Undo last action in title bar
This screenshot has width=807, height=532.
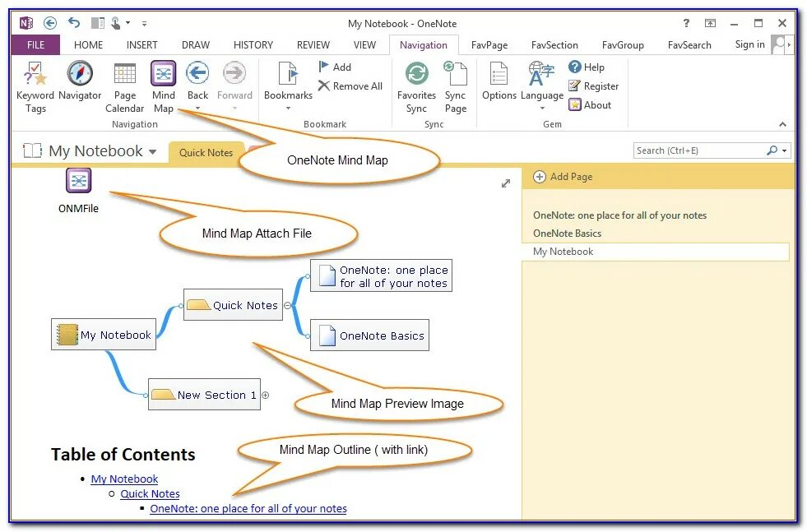(74, 23)
